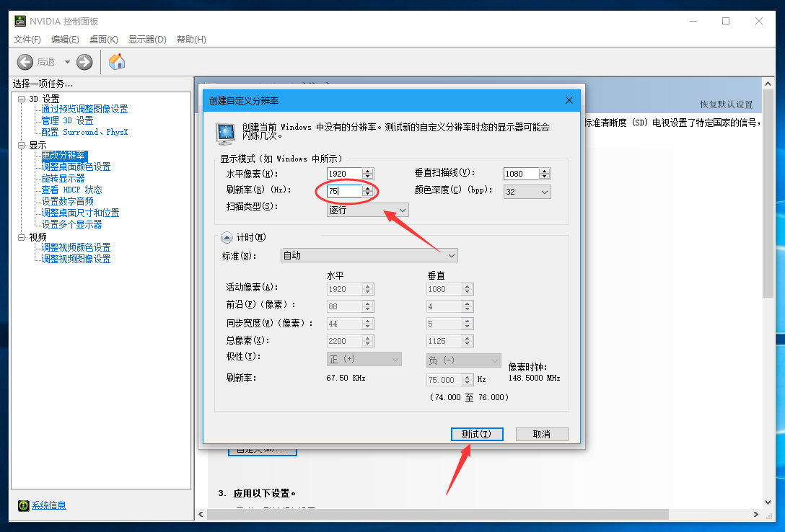Click 恢复默认设置 link
Screen dimensions: 785x532
click(726, 105)
